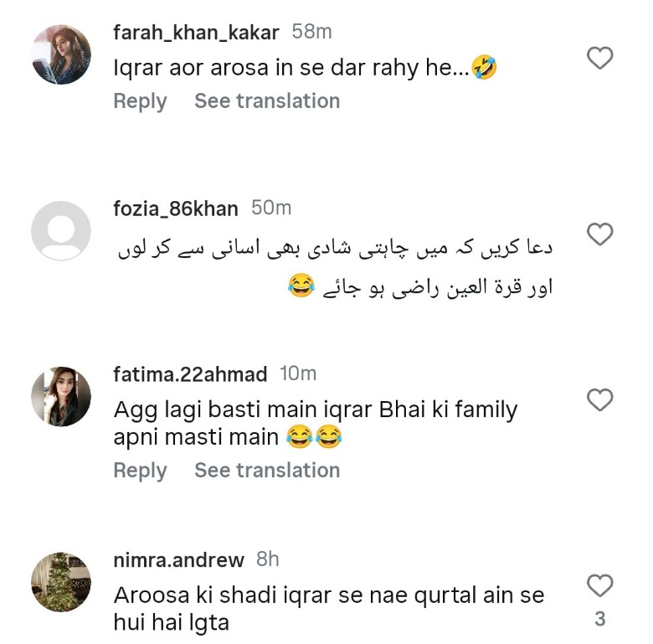Open nimra.andrew's Christmas tree avatar
653x644 pixels.
(61, 581)
